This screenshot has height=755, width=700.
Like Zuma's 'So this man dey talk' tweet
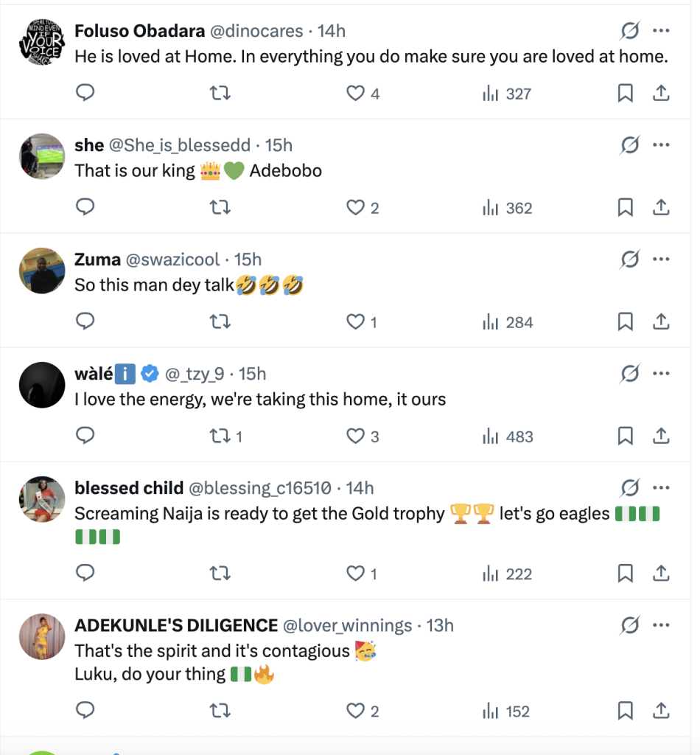[x=357, y=322]
